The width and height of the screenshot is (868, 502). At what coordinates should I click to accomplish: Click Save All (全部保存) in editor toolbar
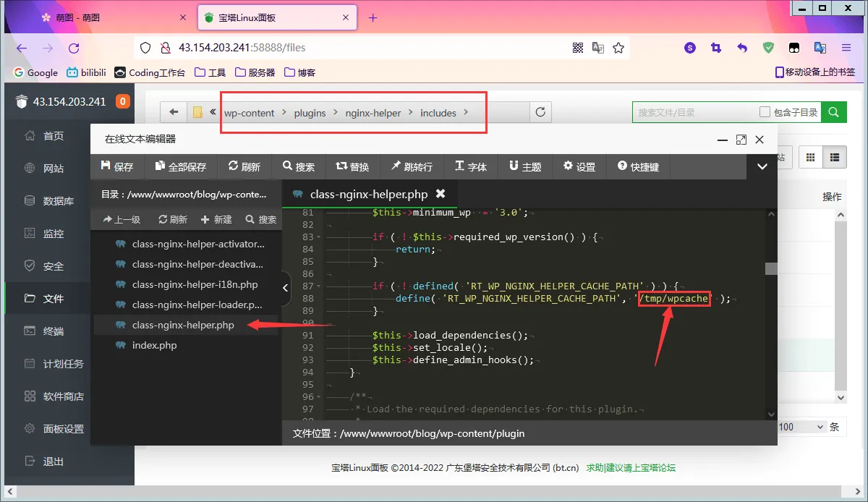pyautogui.click(x=181, y=166)
